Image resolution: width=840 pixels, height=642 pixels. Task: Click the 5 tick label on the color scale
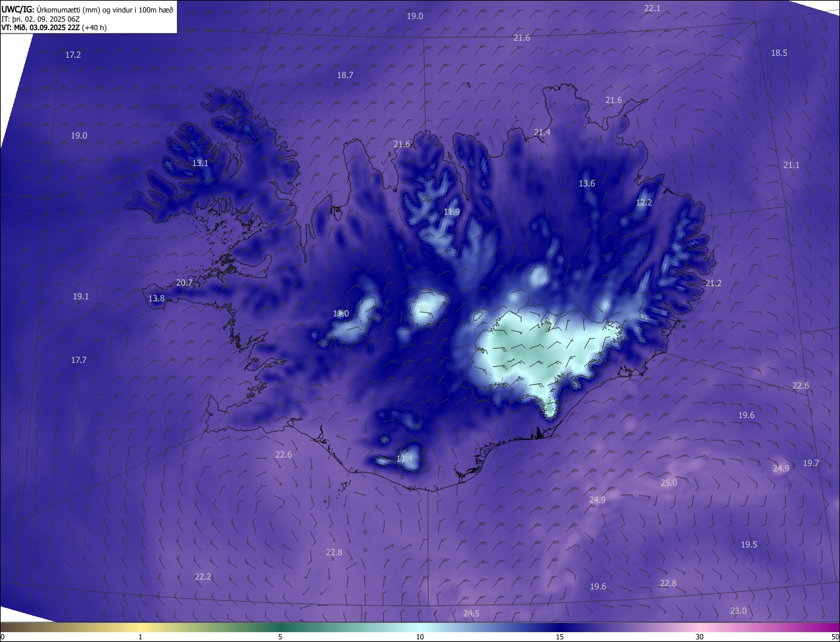coord(280,637)
